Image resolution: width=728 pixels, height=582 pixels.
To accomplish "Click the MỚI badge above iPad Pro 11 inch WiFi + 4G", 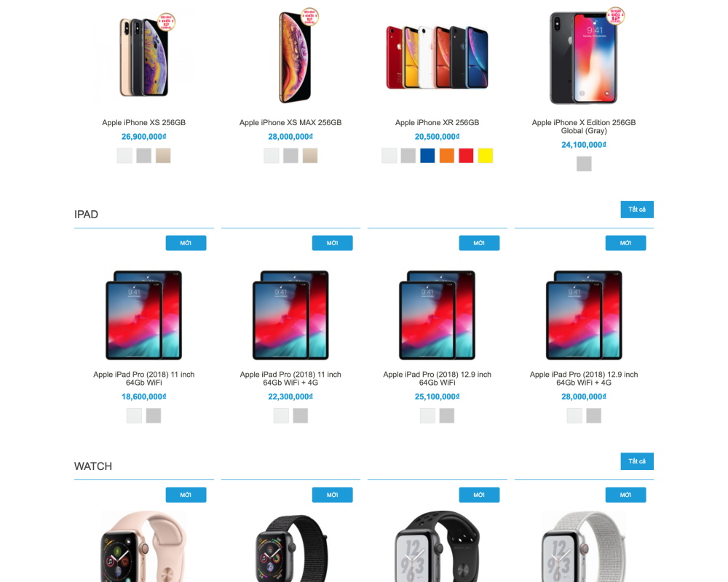I will pos(333,243).
